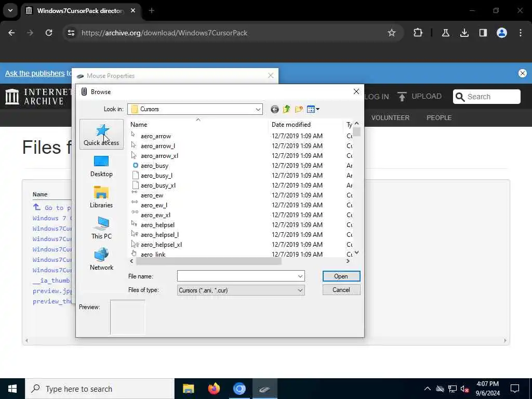Toggle Chrome side panel icon
The height and width of the screenshot is (399, 532).
pos(483,33)
